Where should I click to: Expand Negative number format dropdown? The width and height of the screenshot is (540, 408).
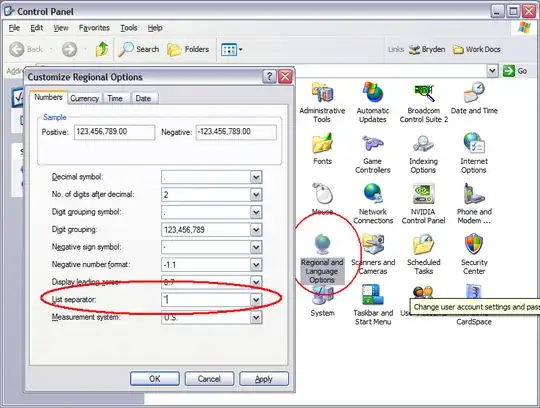point(256,265)
